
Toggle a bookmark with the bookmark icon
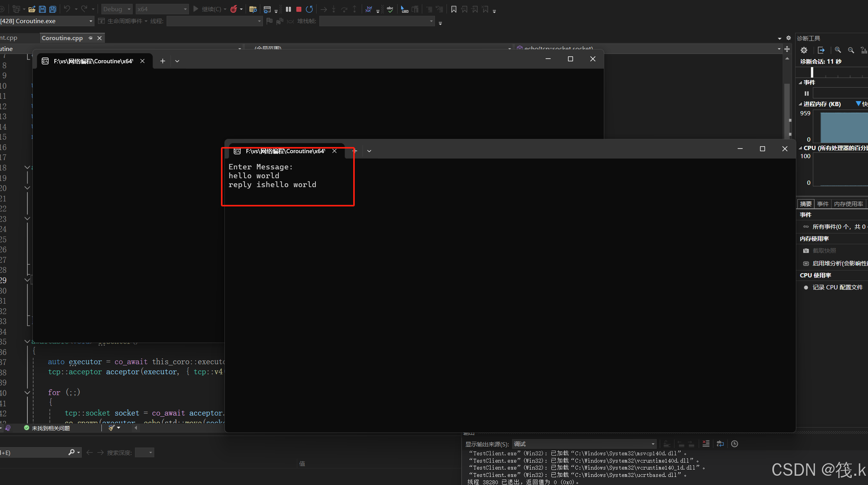(454, 9)
